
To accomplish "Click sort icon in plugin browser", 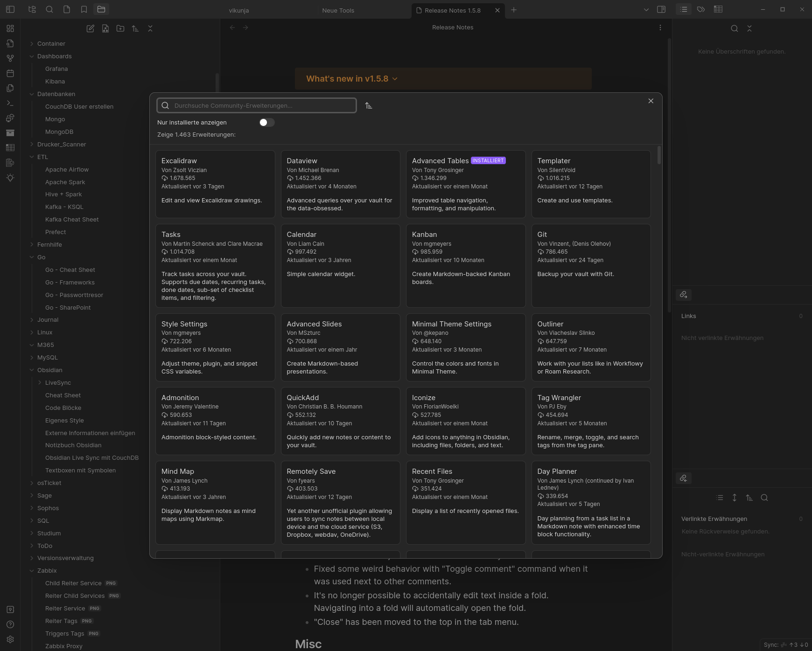I will coord(369,106).
